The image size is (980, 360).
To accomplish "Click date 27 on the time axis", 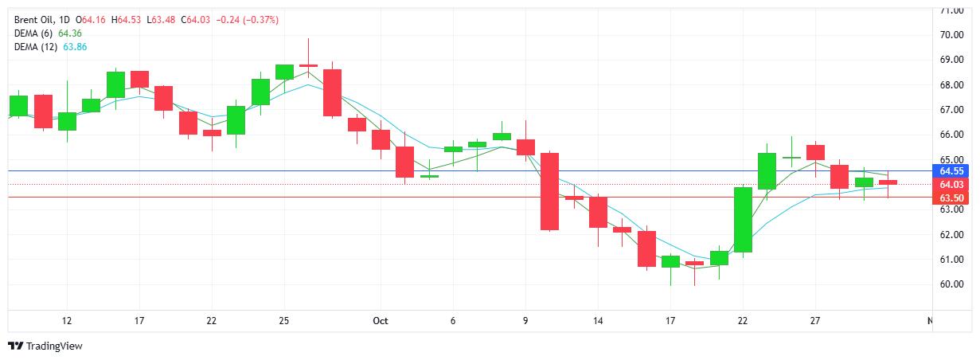I will (x=815, y=321).
